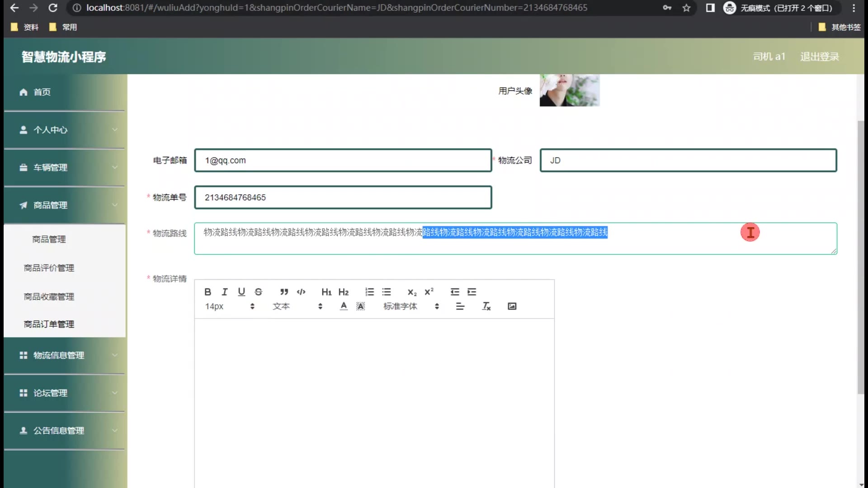Toggle underline formatting in editor
Image resolution: width=868 pixels, height=488 pixels.
(x=241, y=292)
